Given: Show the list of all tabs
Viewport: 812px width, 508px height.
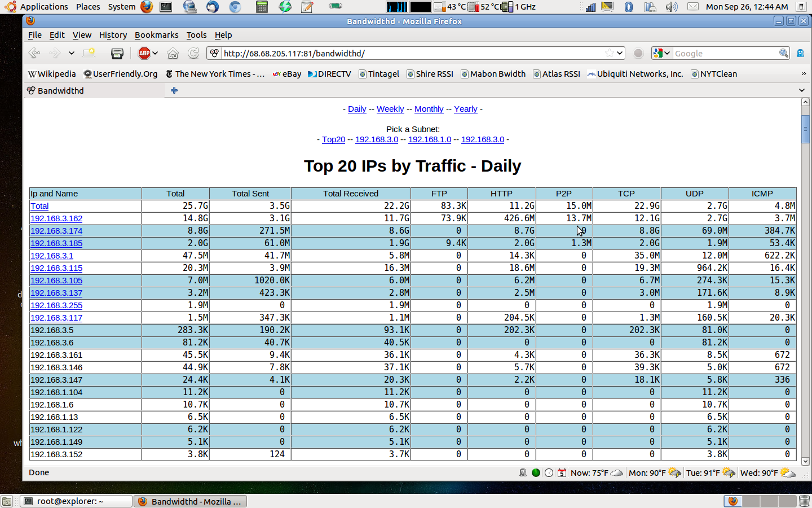Looking at the screenshot, I should tap(802, 90).
